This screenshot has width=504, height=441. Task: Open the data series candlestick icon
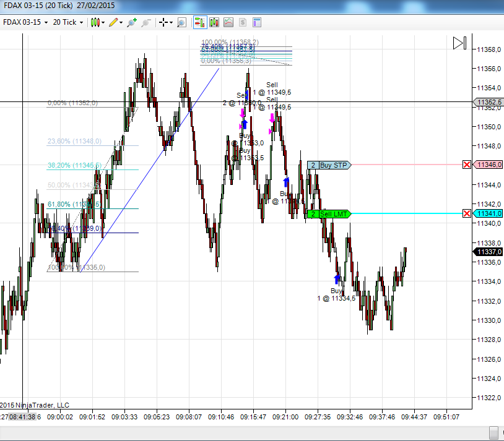click(214, 22)
